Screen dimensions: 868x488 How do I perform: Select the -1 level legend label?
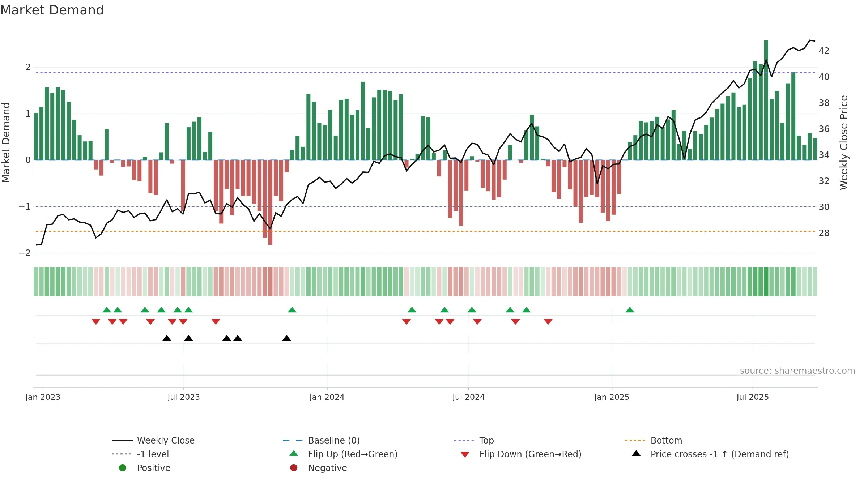point(153,454)
